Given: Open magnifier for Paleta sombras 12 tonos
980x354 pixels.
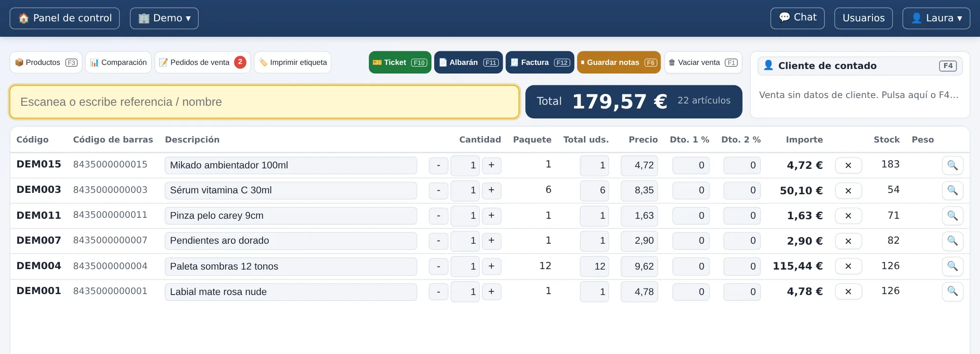Looking at the screenshot, I should tap(952, 266).
